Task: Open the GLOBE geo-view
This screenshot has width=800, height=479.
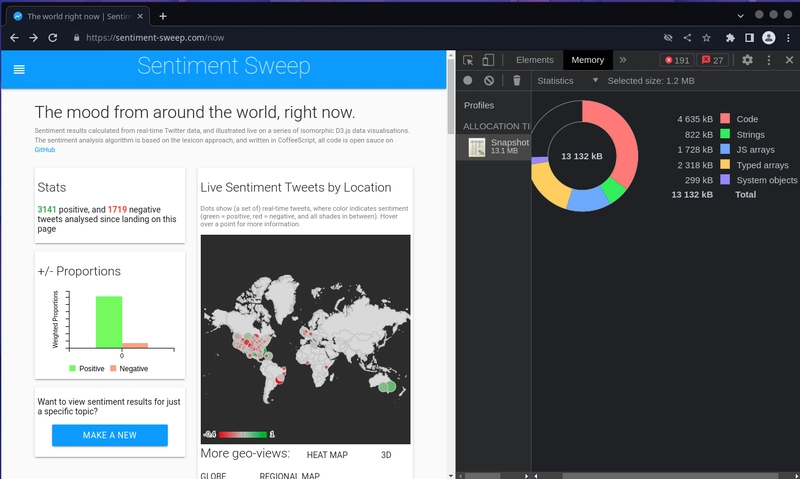Action: click(213, 475)
